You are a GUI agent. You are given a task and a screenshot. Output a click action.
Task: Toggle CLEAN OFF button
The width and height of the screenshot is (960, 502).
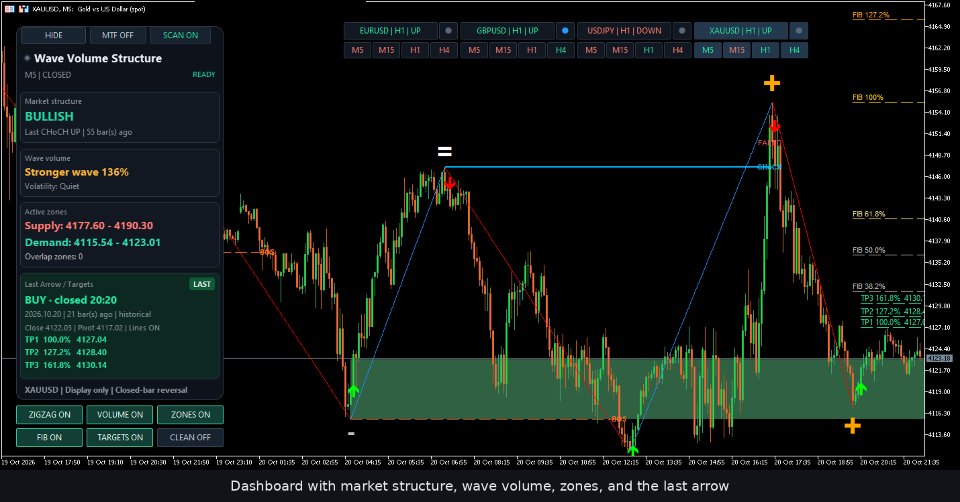pyautogui.click(x=190, y=437)
